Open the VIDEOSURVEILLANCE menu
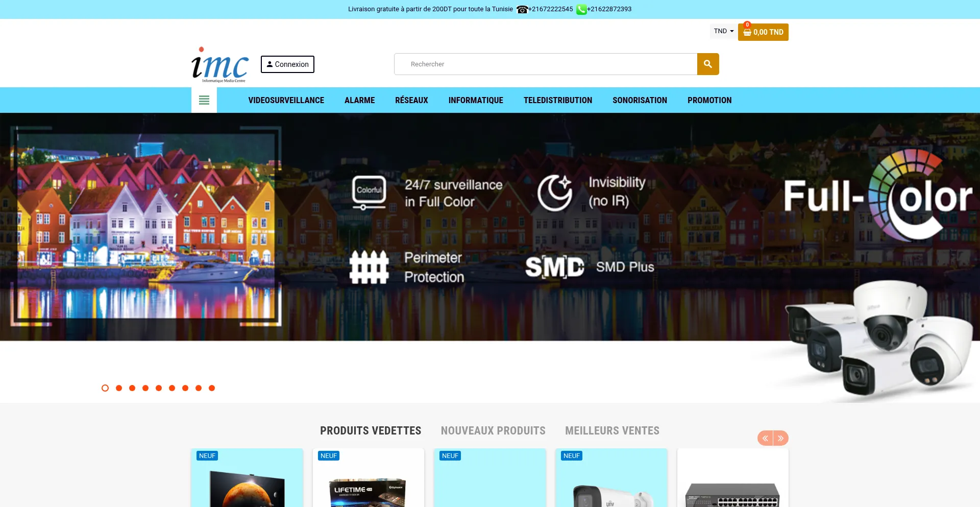The width and height of the screenshot is (980, 507). pos(286,100)
